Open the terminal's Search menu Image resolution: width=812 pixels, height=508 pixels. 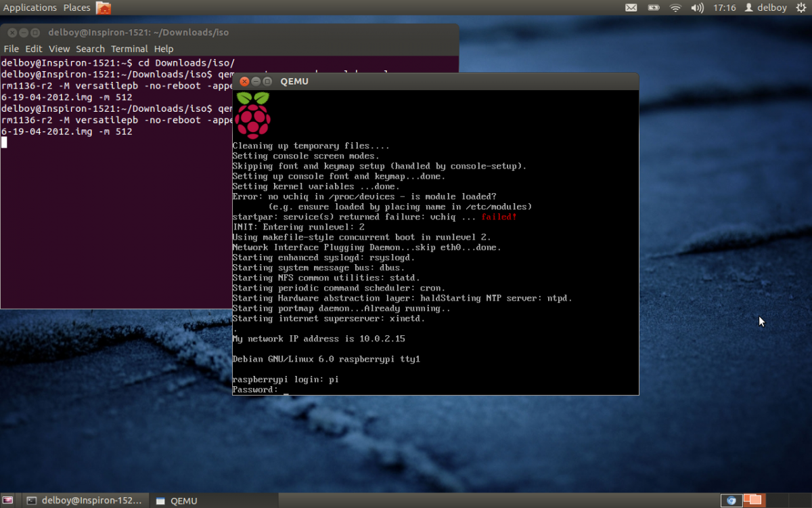pos(90,49)
